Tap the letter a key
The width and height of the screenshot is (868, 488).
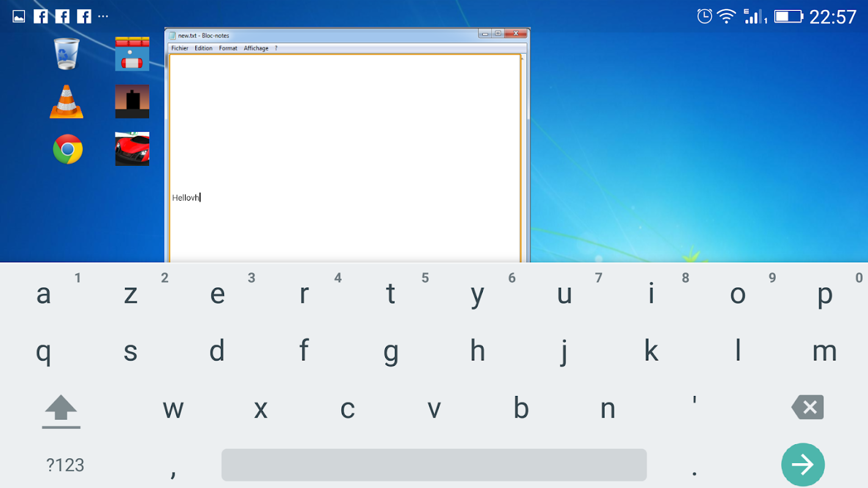pos(43,294)
